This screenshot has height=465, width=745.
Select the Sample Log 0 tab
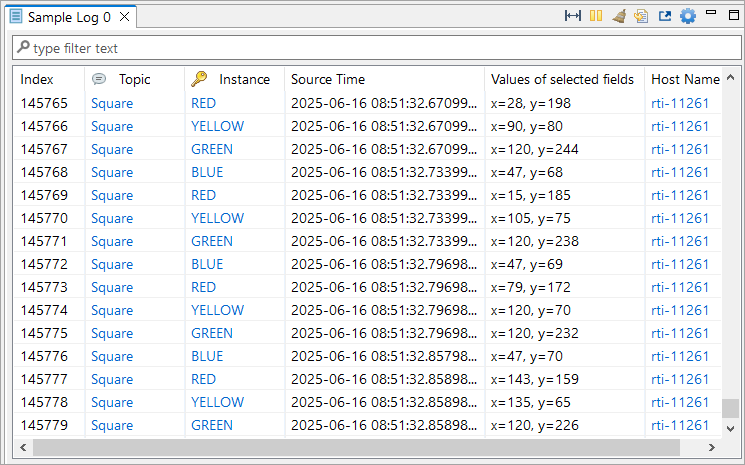click(69, 18)
